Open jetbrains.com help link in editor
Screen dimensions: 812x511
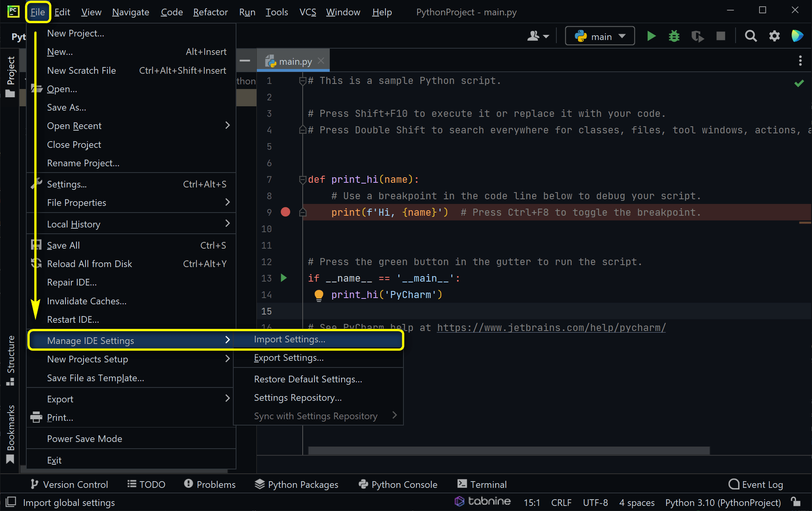(551, 327)
